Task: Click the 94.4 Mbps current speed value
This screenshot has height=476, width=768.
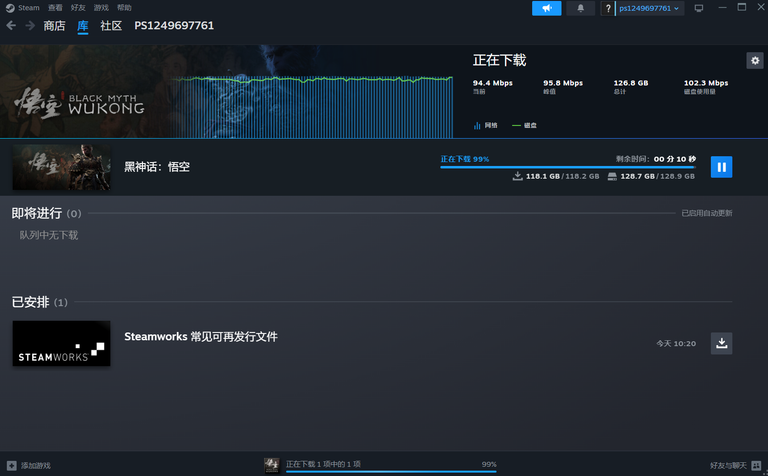Action: (x=492, y=83)
